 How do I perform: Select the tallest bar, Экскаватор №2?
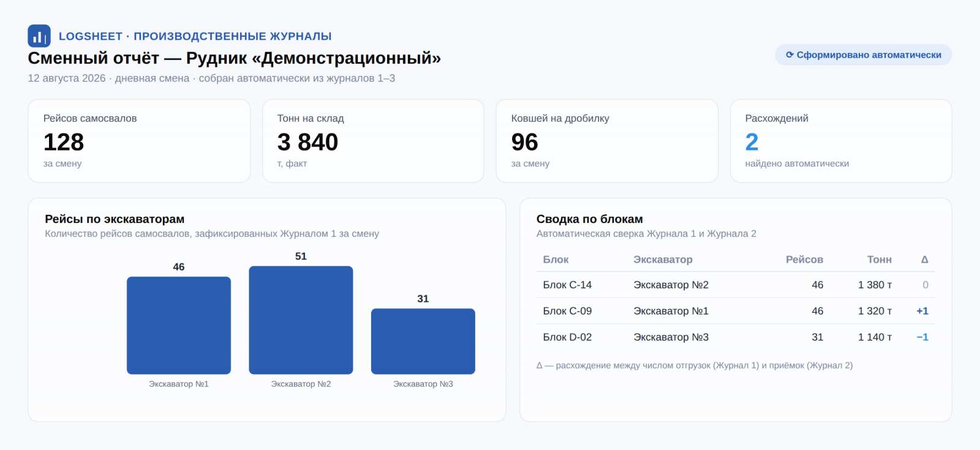tap(301, 320)
